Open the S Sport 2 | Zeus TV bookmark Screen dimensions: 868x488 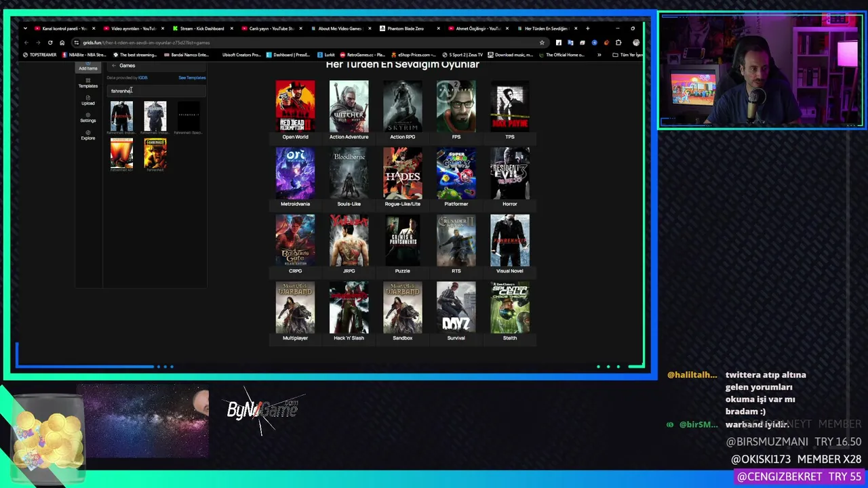[x=462, y=55]
